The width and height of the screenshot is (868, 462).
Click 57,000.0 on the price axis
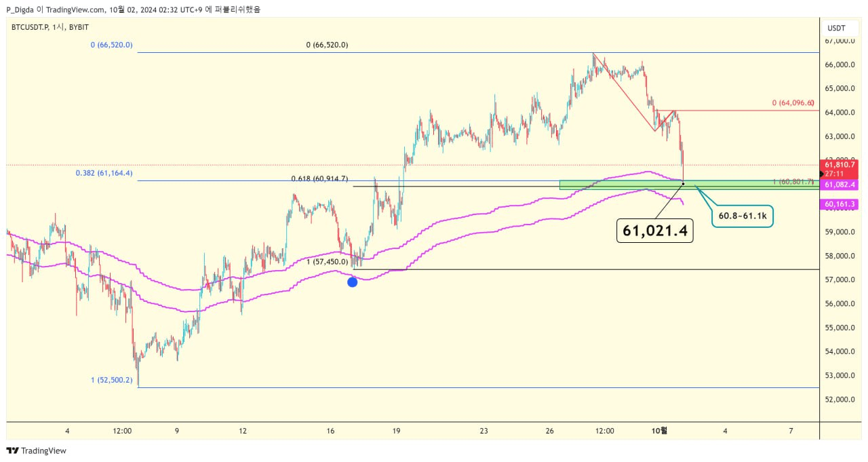point(840,280)
